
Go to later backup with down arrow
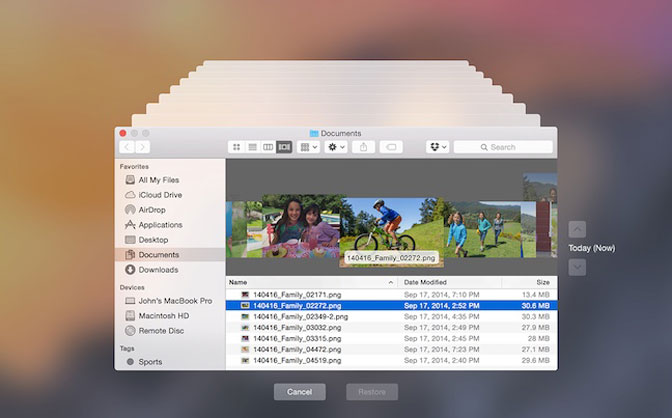coord(577,268)
